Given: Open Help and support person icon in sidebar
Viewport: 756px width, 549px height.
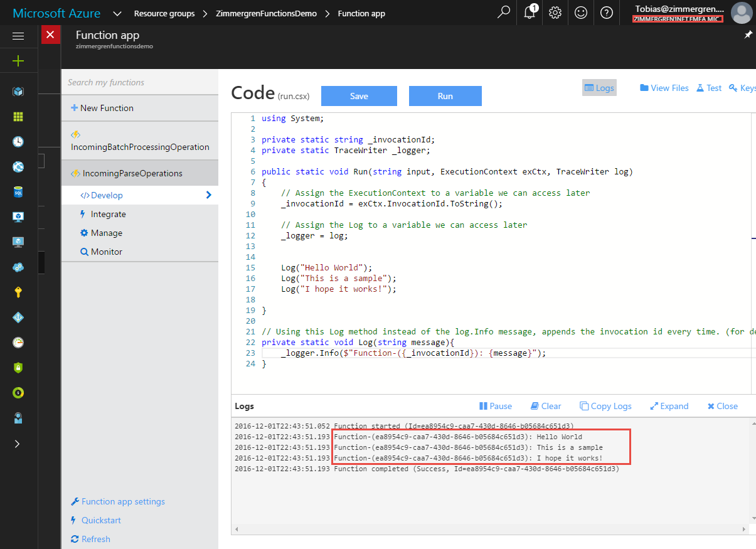Looking at the screenshot, I should point(18,418).
